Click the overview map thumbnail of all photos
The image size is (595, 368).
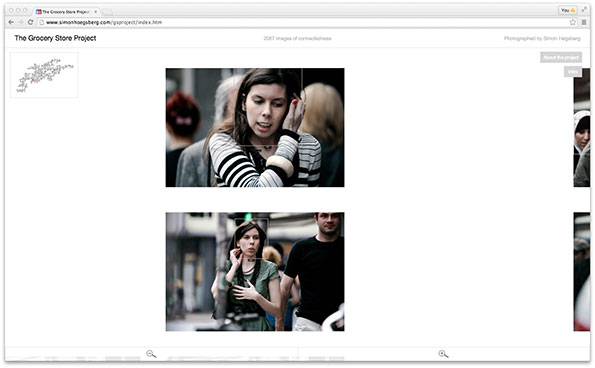click(x=44, y=75)
